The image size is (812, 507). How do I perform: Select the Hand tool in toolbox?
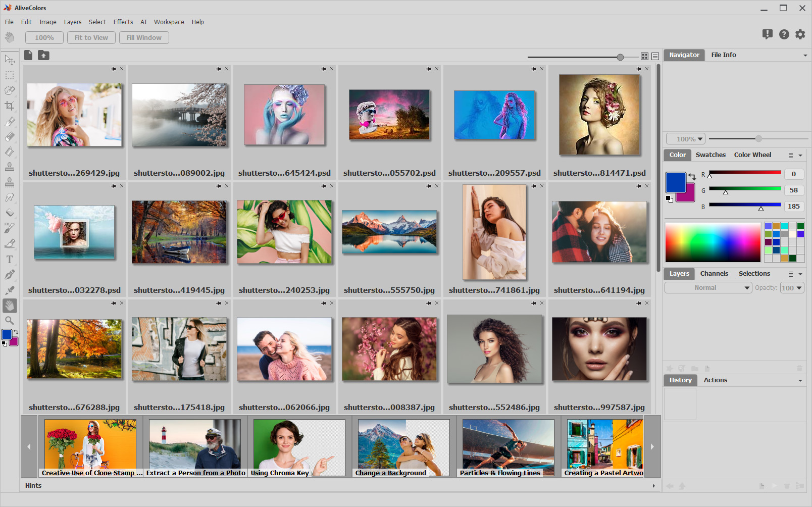pyautogui.click(x=10, y=305)
